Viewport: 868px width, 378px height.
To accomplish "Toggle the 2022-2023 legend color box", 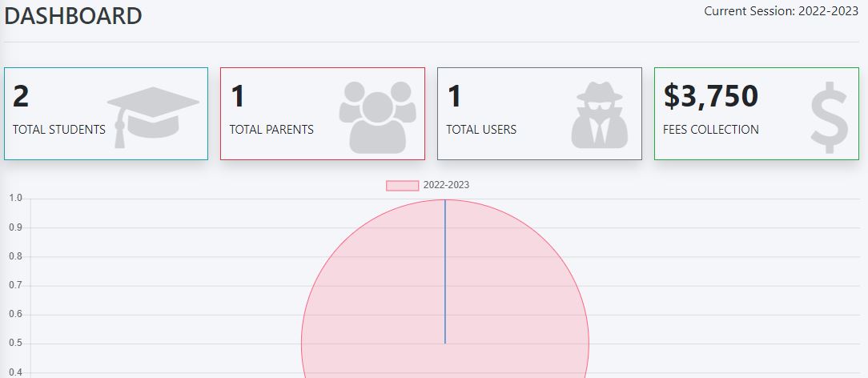I will (x=402, y=185).
